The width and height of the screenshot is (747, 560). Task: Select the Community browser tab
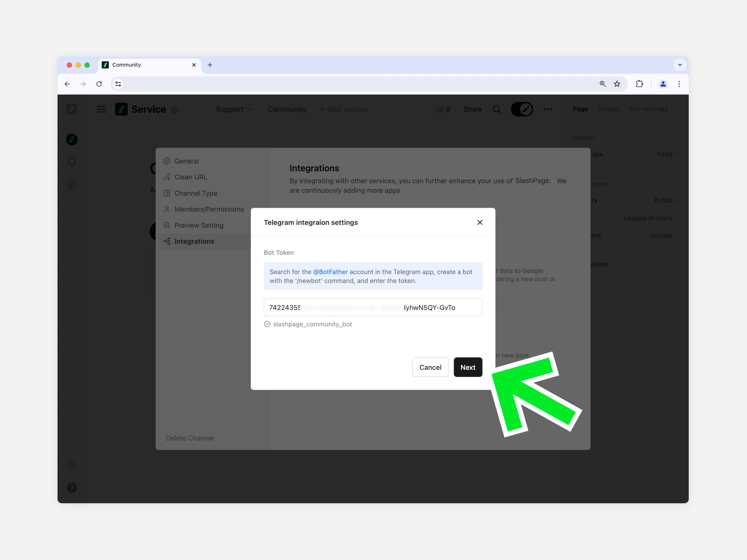pos(149,65)
